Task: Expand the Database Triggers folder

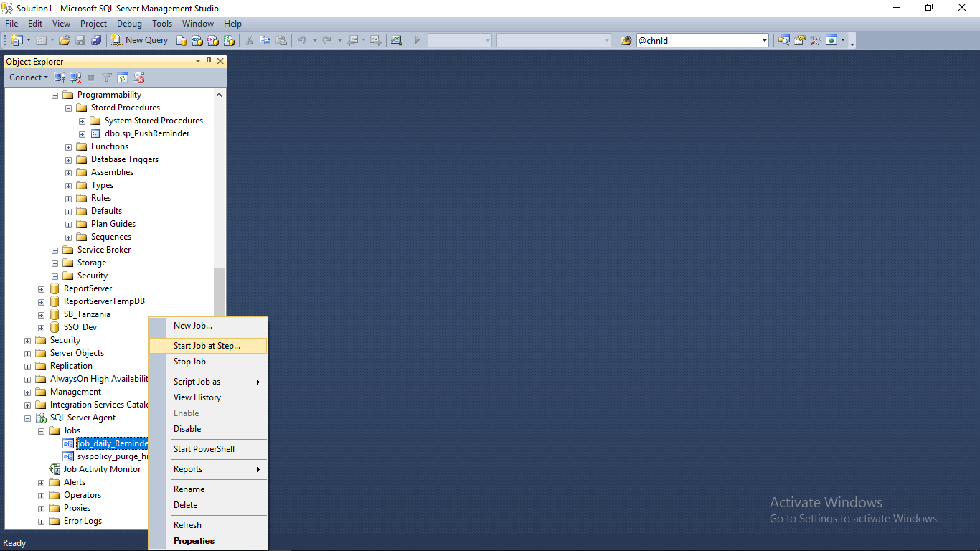Action: click(69, 159)
